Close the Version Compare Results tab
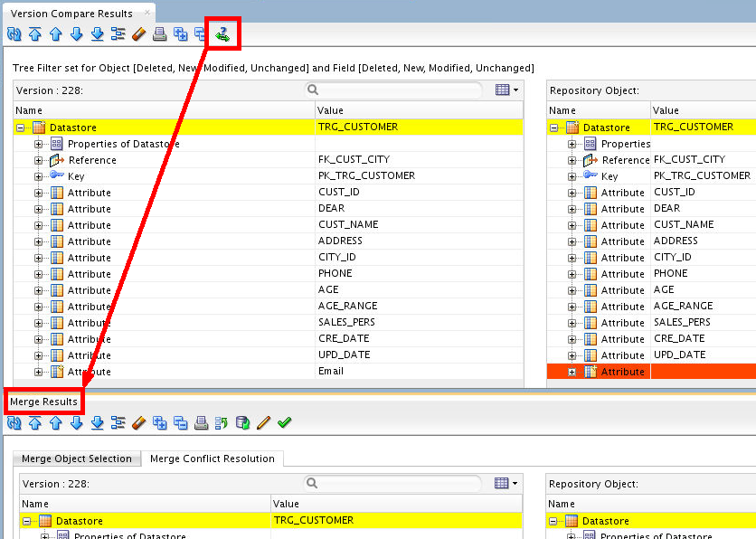Image resolution: width=756 pixels, height=539 pixels. 147,12
